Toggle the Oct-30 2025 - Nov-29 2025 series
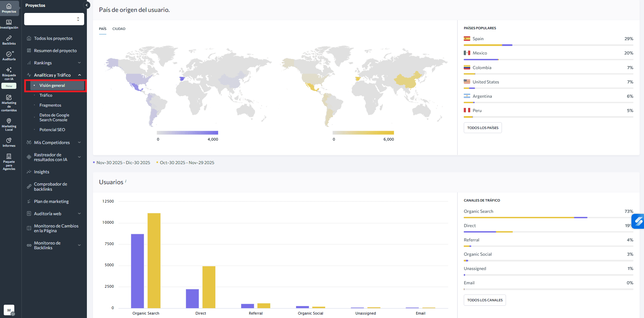 (185, 162)
